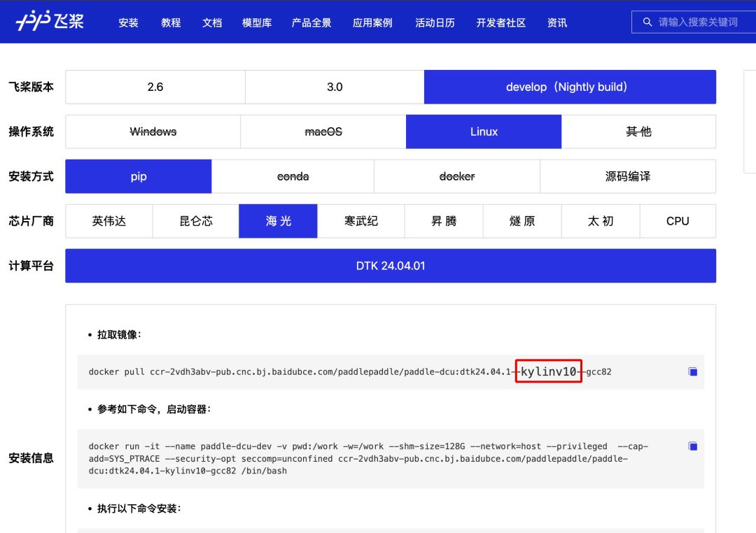Select Linux operating system

point(484,132)
